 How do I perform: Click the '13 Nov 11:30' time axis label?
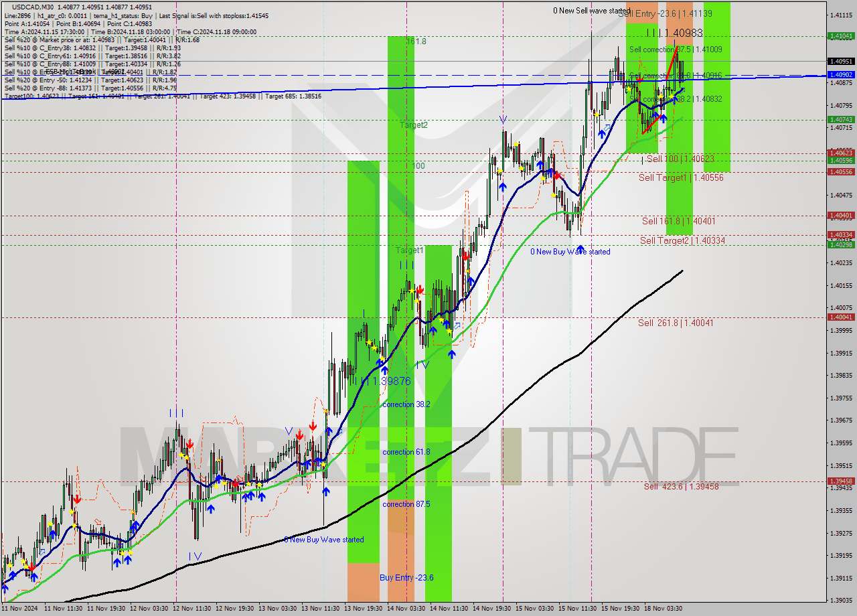[320, 609]
